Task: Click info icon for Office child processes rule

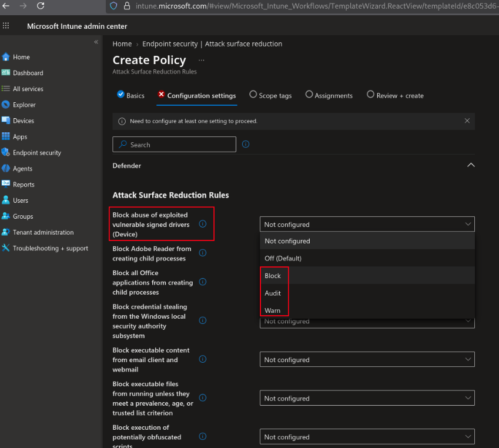Action: coord(203,282)
